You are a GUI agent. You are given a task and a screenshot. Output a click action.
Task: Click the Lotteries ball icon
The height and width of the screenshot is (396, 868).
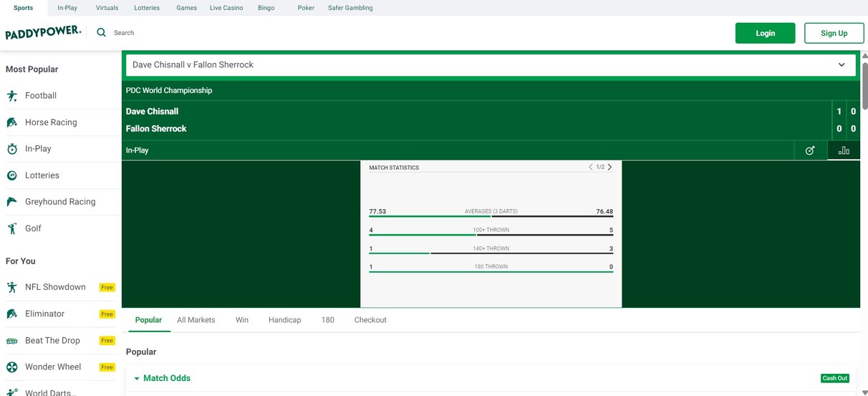coord(12,175)
